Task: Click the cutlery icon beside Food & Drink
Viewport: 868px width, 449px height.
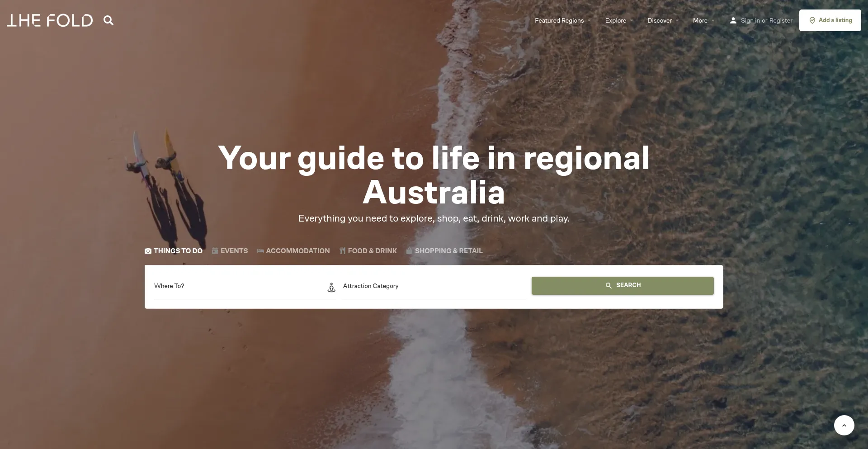Action: coord(342,251)
